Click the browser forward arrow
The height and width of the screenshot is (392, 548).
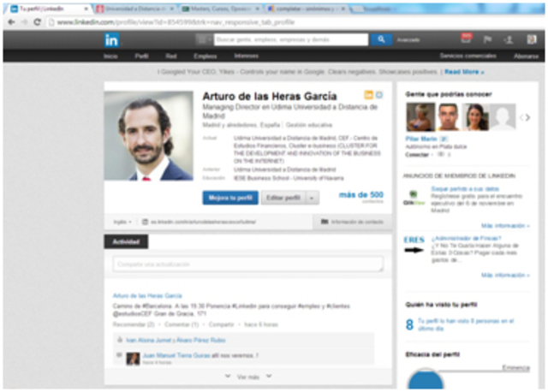click(x=24, y=22)
